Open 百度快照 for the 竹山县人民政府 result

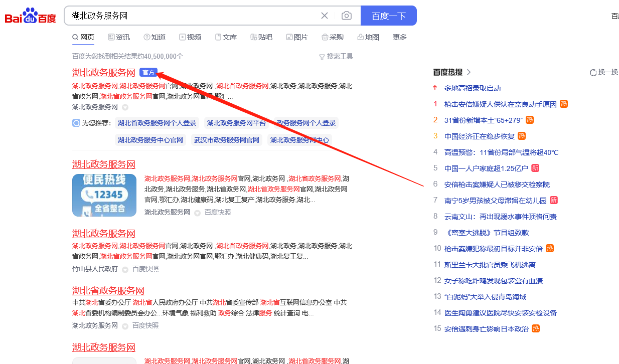[145, 269]
